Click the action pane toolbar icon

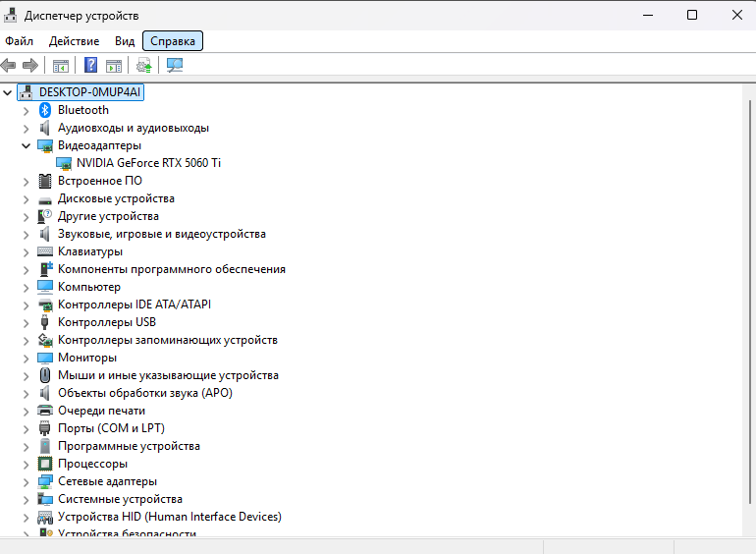[x=114, y=66]
